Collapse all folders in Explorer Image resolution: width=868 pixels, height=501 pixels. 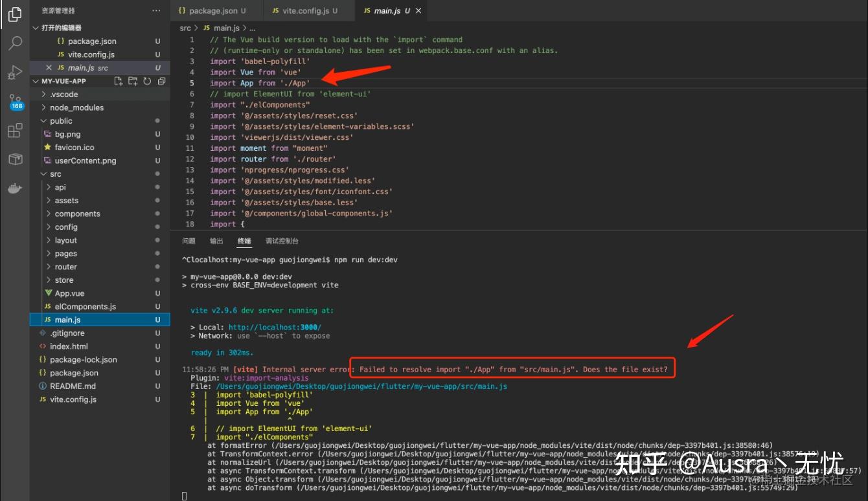coord(161,81)
